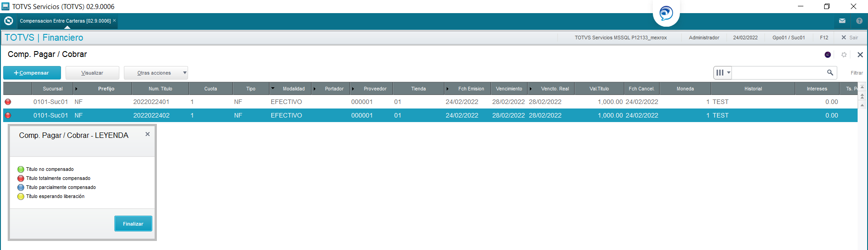Expand arrow before Proveedor column
Viewport: 868px width, 250px height.
coord(353,89)
